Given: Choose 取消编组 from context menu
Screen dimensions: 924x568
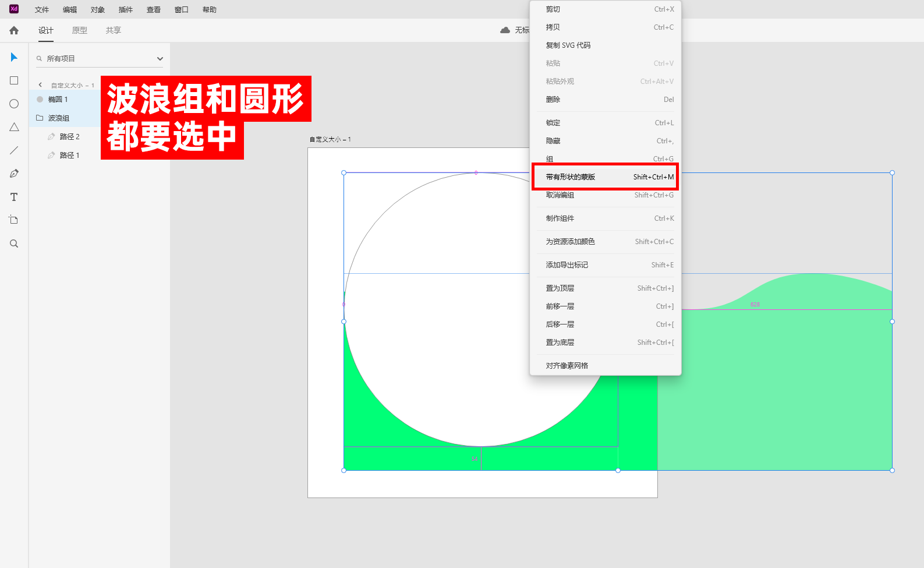Looking at the screenshot, I should tap(606, 195).
